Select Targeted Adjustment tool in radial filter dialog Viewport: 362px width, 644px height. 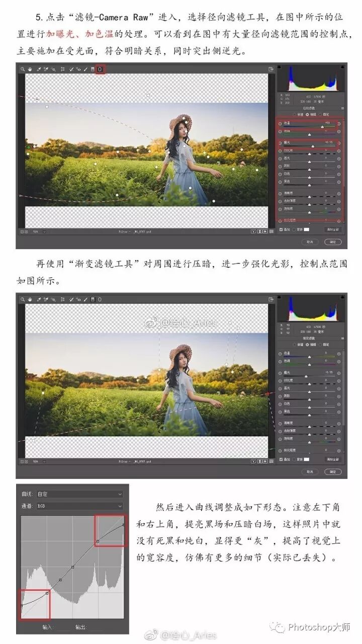54,69
